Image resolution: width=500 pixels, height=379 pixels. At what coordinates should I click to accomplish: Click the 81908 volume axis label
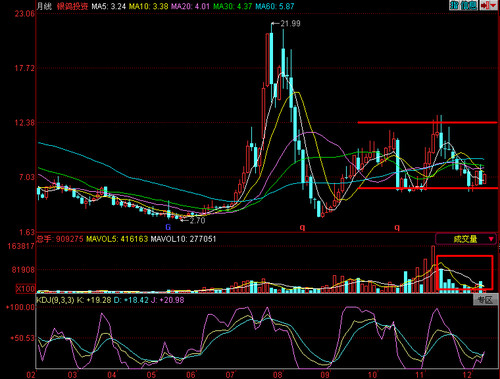click(23, 270)
